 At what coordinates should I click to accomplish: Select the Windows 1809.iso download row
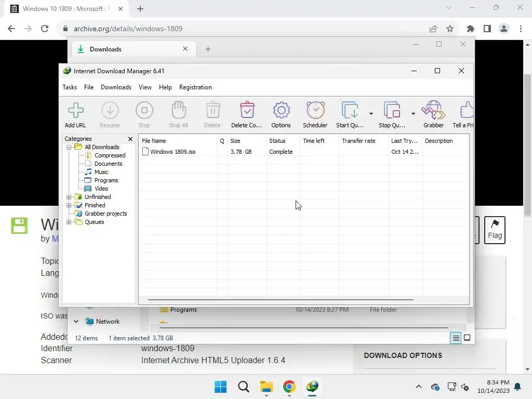[x=303, y=152]
